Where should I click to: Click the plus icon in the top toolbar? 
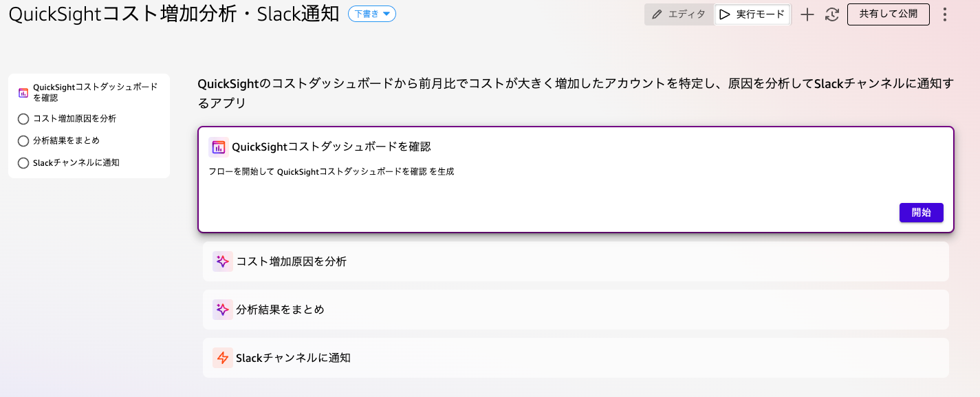807,14
